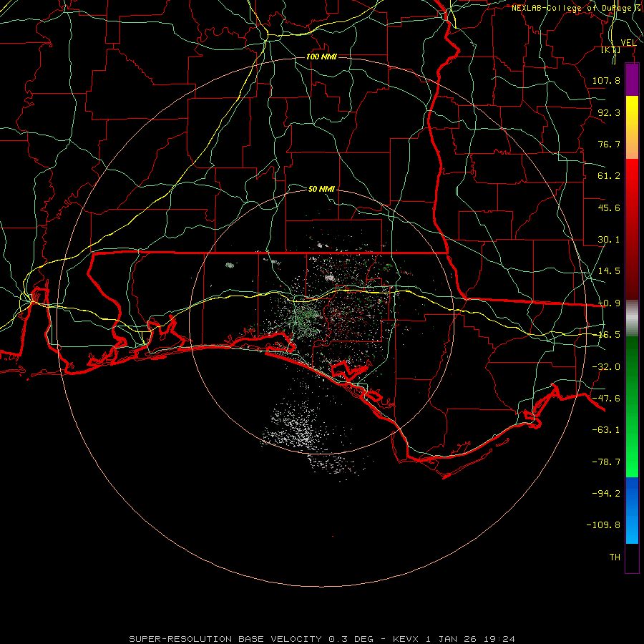Click the red segment of velocity color bar

tap(632, 229)
